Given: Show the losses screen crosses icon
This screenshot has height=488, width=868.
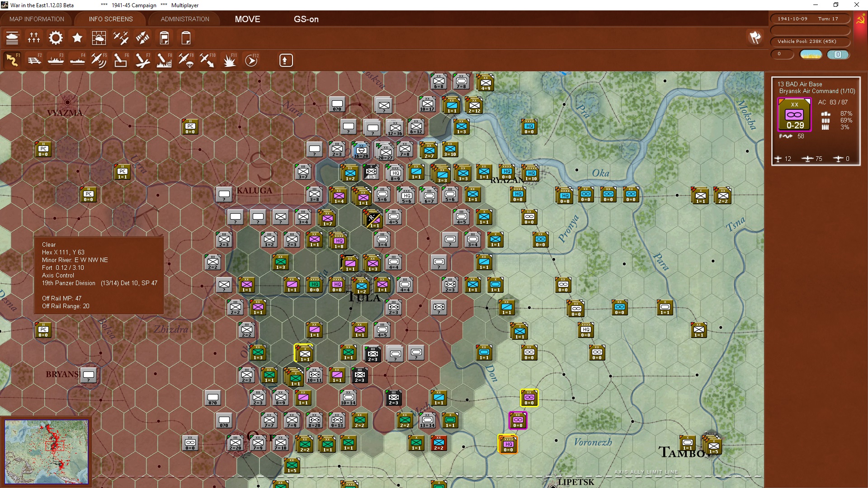Looking at the screenshot, I should 34,38.
